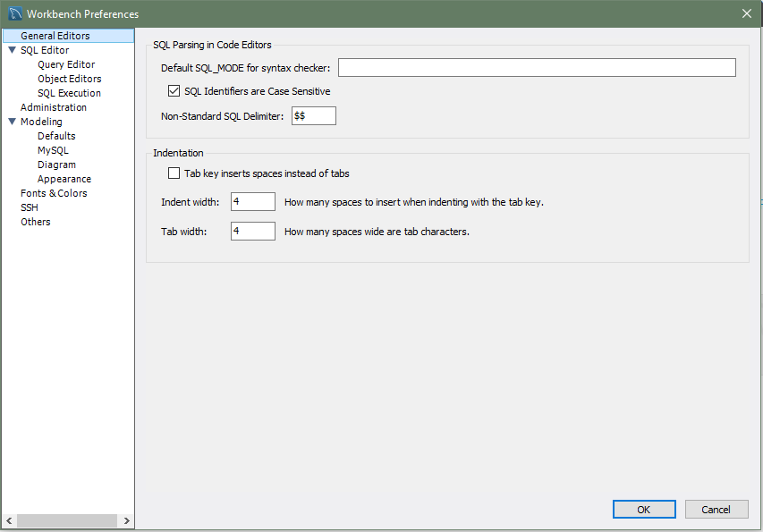Enable Tab key inserts spaces option
The image size is (763, 532).
174,173
